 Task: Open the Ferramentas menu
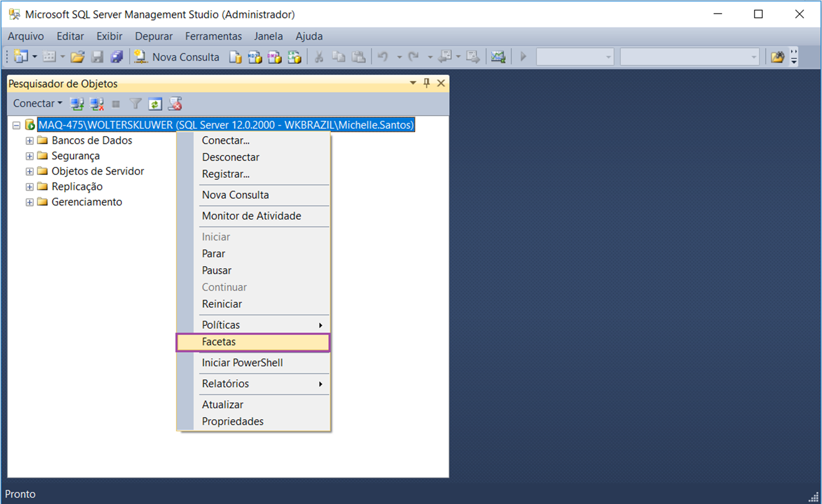pyautogui.click(x=213, y=36)
